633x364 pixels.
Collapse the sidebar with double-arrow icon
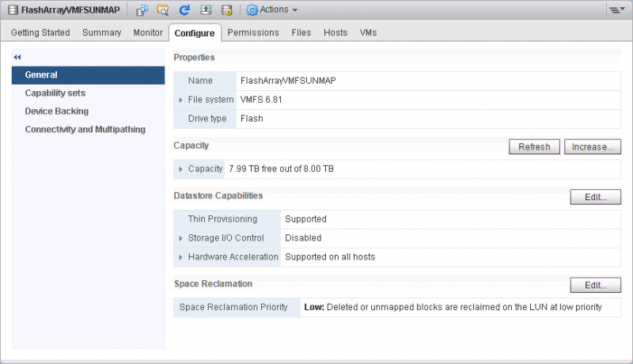click(x=17, y=57)
